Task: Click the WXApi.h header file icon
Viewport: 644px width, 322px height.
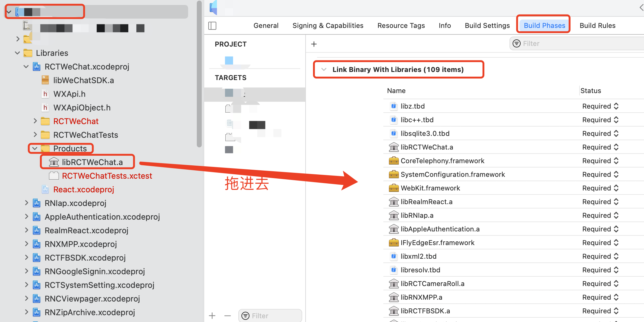Action: [x=45, y=94]
